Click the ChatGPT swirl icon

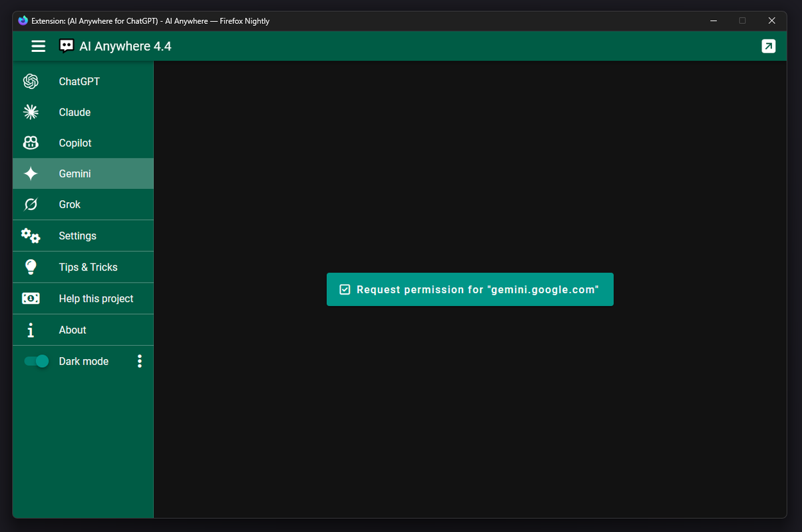pyautogui.click(x=31, y=81)
